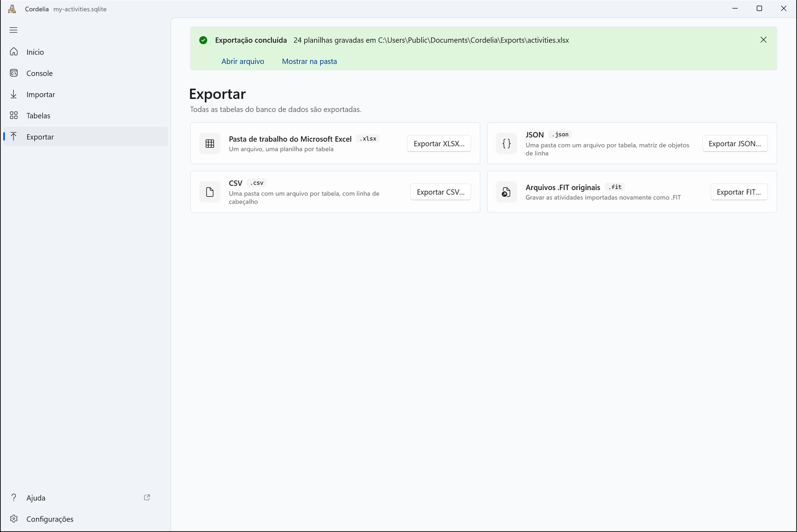
Task: Click the Exportar JSON... button
Action: [x=734, y=144]
